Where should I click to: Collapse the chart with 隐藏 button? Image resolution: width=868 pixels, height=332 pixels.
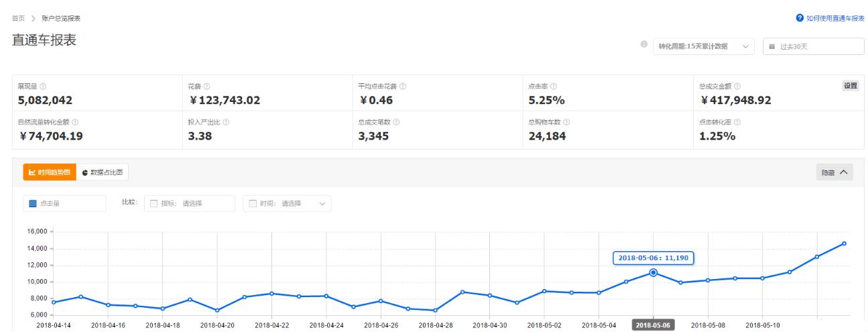834,172
